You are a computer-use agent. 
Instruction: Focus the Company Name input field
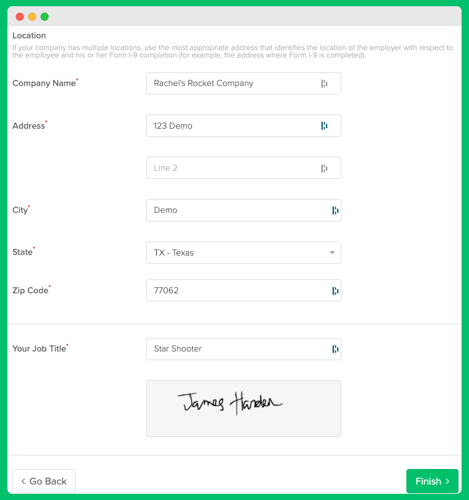pyautogui.click(x=244, y=83)
